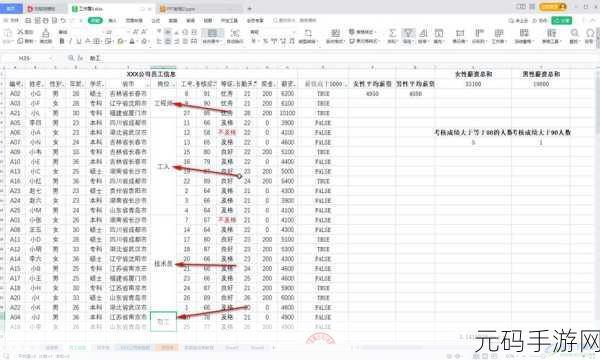Image resolution: width=600 pixels, height=360 pixels.
Task: Click the new tab plus button
Action: pyautogui.click(x=249, y=8)
